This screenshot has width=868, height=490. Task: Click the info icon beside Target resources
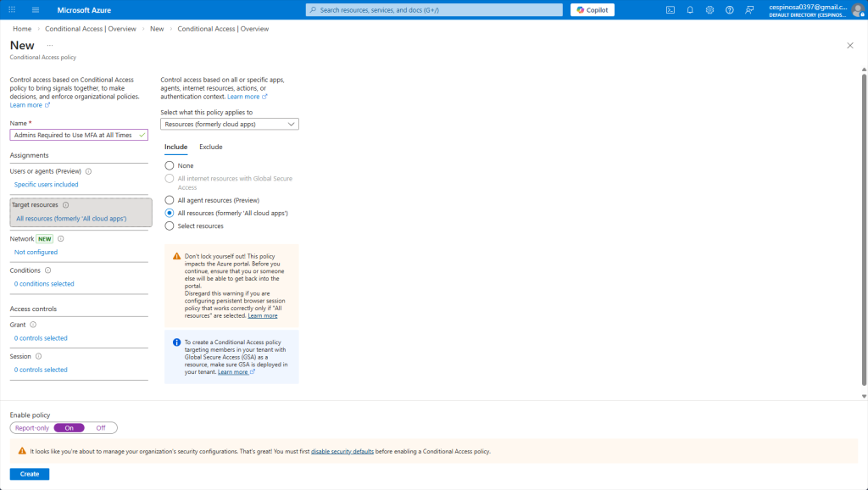point(66,205)
